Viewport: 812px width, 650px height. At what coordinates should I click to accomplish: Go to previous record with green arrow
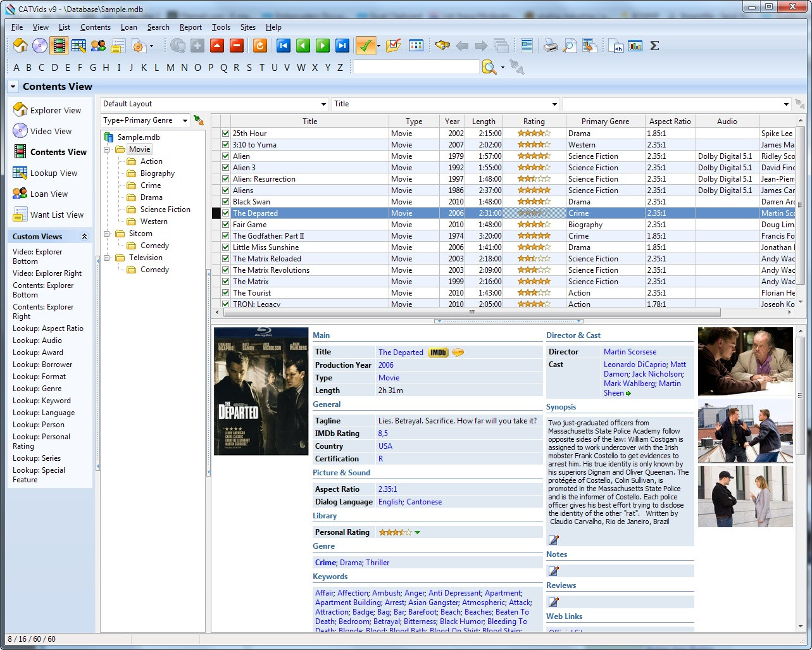click(x=303, y=46)
